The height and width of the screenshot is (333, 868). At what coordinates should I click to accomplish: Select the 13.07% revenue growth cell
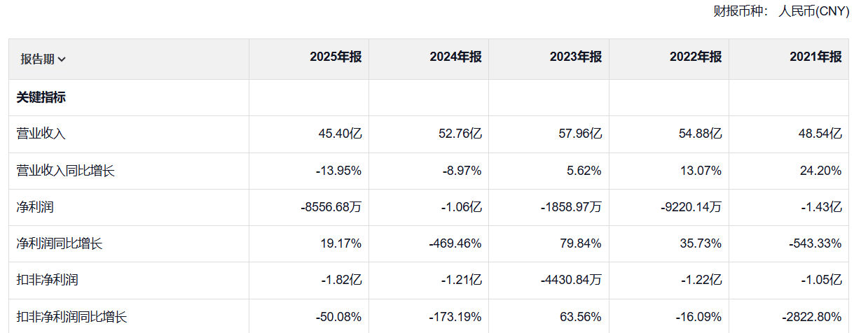701,171
